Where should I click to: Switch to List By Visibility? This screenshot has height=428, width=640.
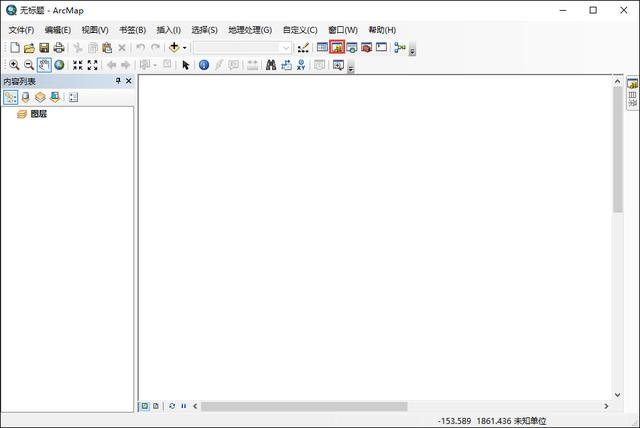(40, 97)
